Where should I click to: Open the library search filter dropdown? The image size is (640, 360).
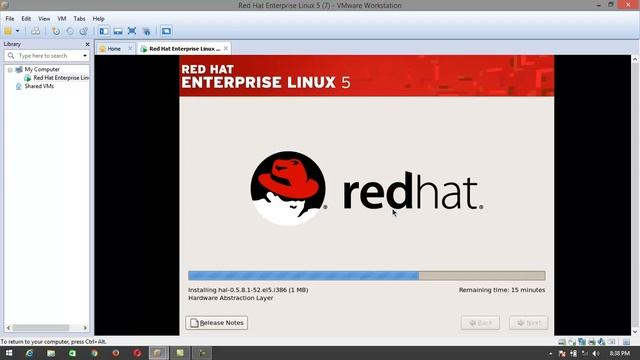pyautogui.click(x=85, y=56)
